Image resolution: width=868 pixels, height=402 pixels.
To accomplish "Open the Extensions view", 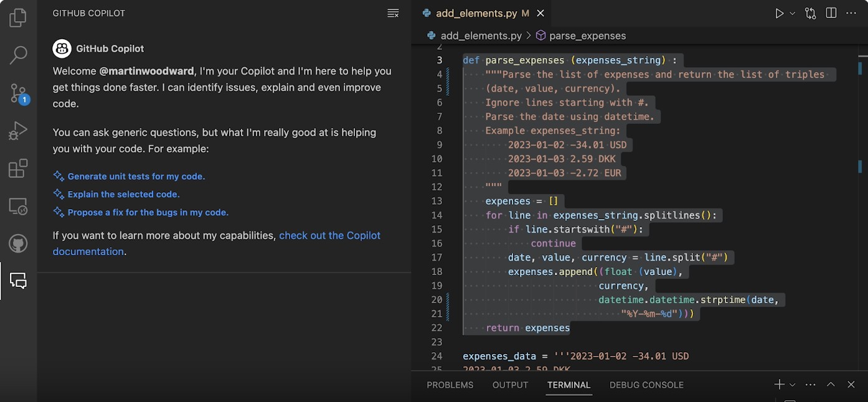I will (18, 169).
